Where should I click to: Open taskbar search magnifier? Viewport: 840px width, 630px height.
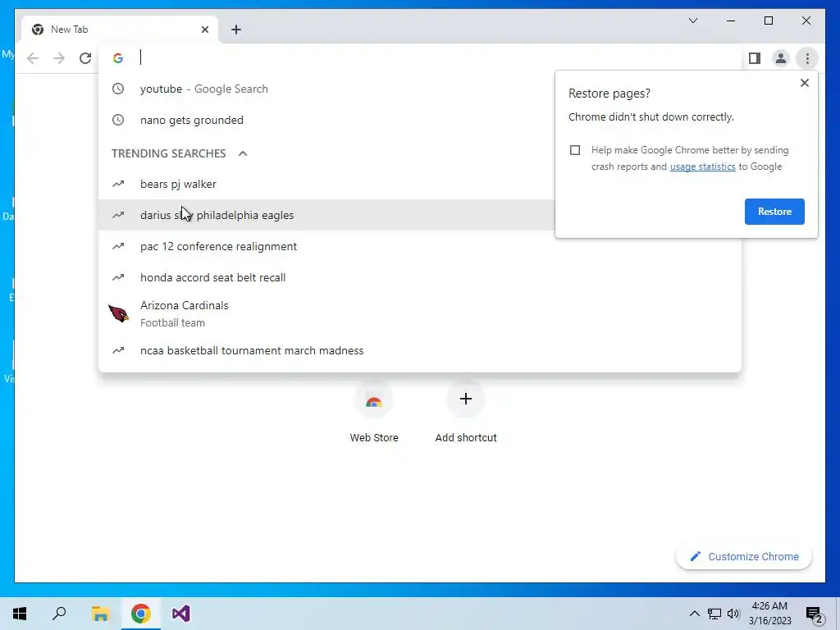pyautogui.click(x=59, y=614)
